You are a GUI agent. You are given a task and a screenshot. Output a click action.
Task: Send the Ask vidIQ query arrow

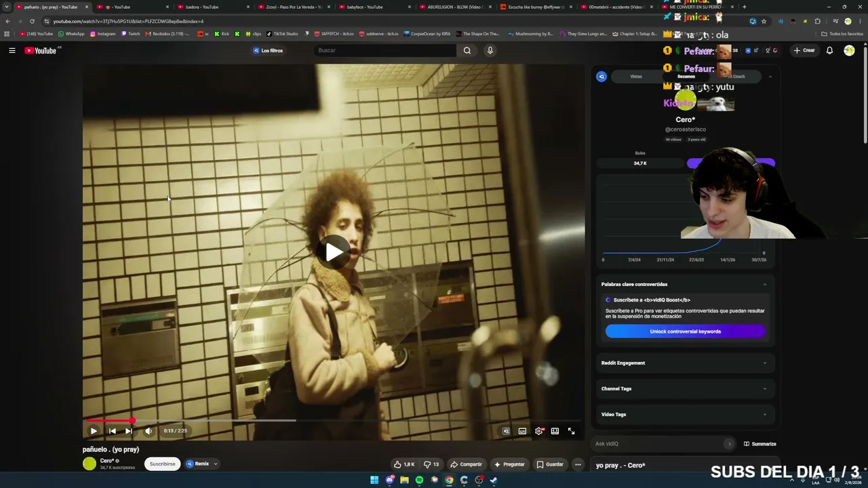(730, 444)
